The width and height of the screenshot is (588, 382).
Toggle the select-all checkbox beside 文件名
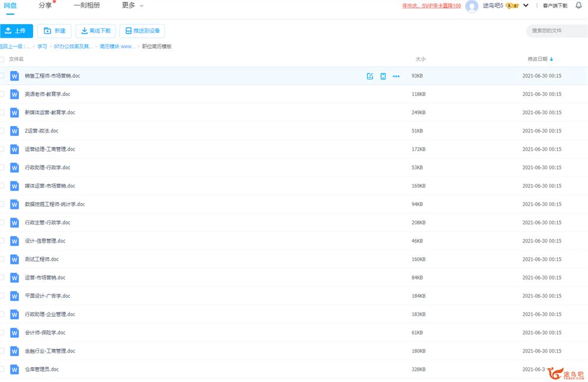pyautogui.click(x=2, y=59)
